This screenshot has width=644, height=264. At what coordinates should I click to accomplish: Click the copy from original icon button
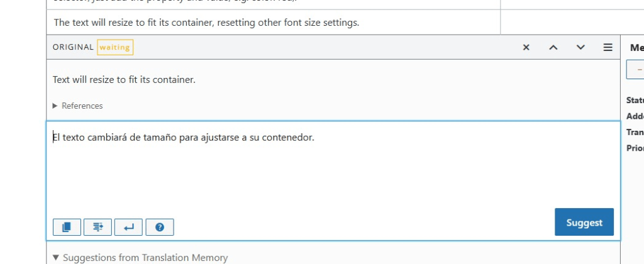[x=67, y=227]
